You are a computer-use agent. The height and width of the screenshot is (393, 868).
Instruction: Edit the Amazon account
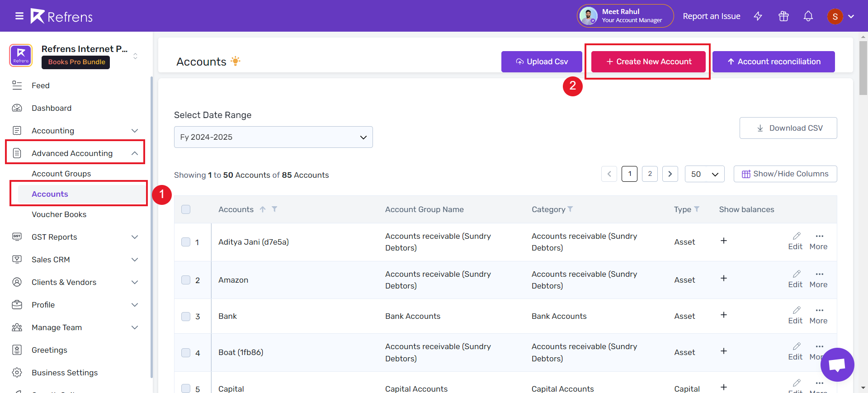point(795,279)
